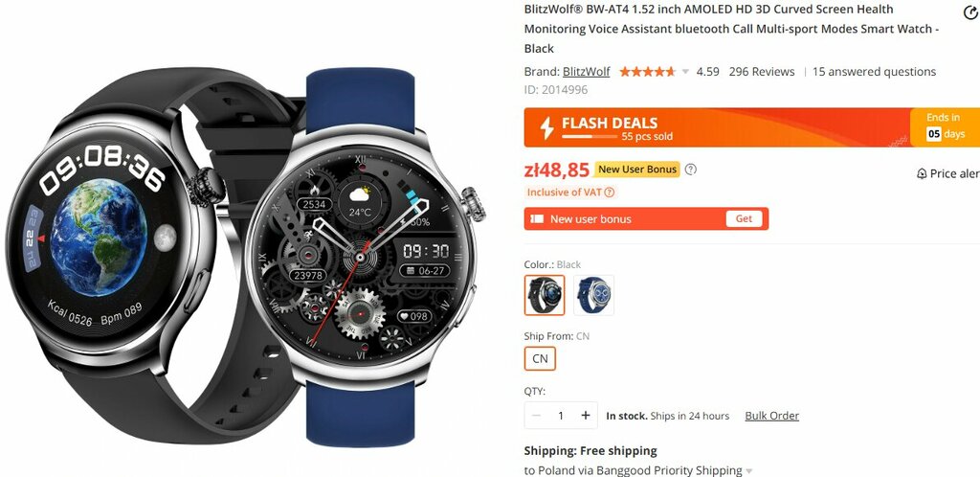Click the Price alert bell icon
The height and width of the screenshot is (477, 980).
(x=922, y=173)
